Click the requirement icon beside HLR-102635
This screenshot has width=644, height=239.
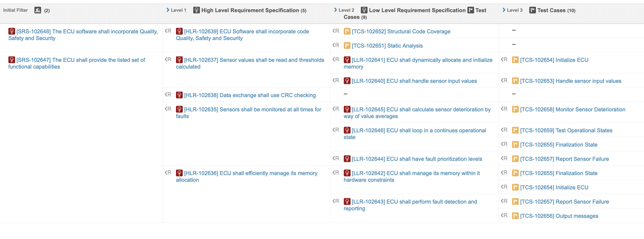coord(179,109)
